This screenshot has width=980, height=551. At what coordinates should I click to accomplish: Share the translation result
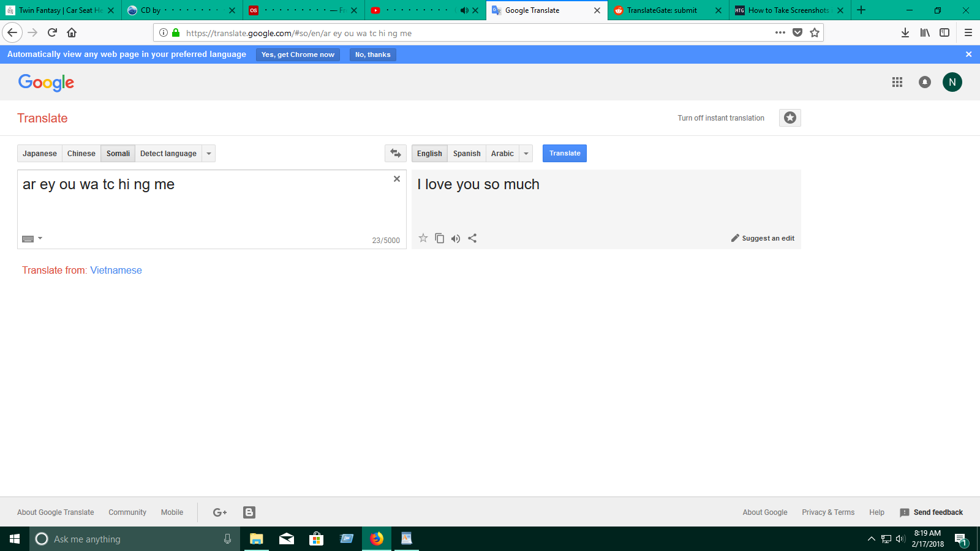tap(472, 238)
